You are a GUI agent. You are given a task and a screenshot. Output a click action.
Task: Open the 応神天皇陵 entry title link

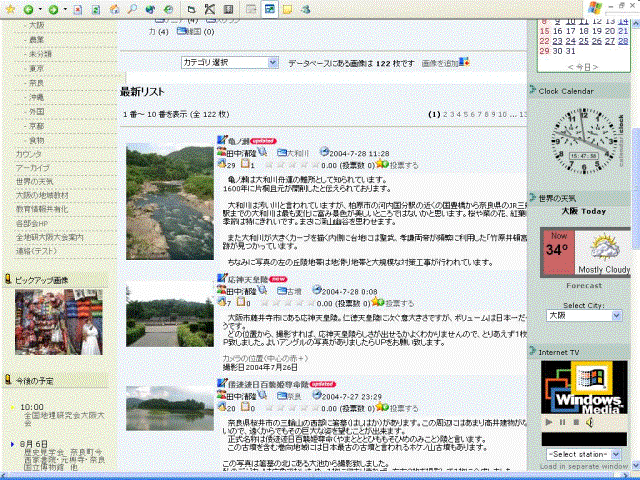point(248,280)
